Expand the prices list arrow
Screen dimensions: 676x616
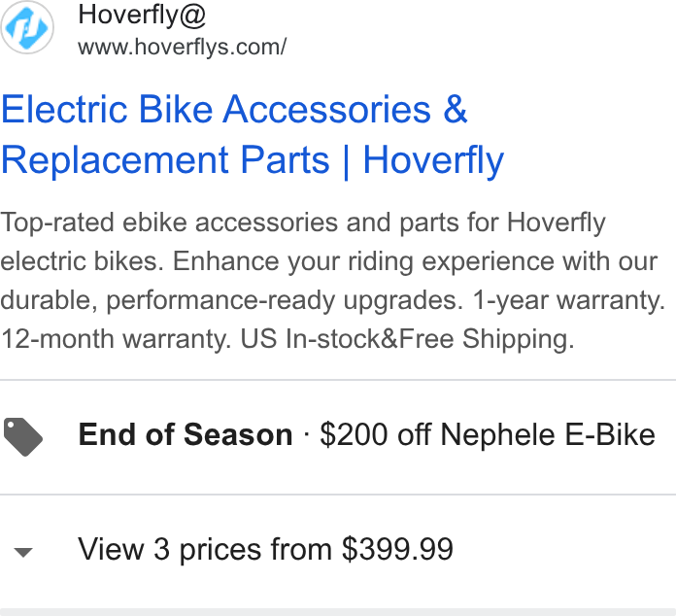click(x=23, y=552)
